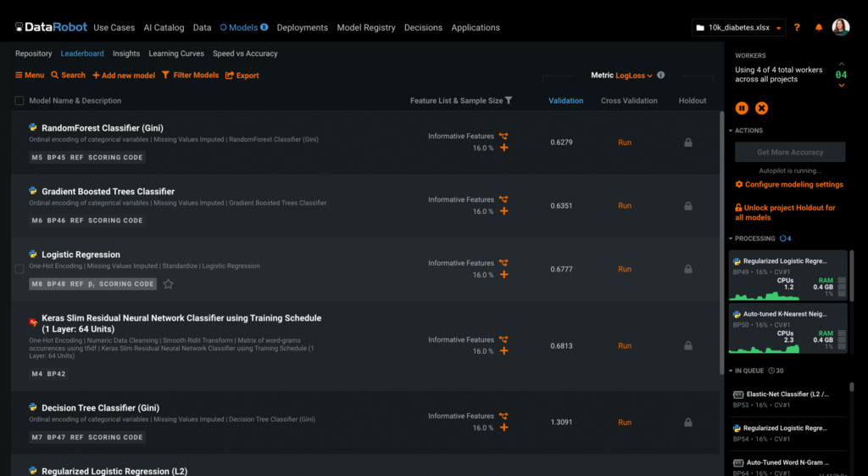Switch to the Repository tab
Screen dimensions: 868x476
(33, 53)
